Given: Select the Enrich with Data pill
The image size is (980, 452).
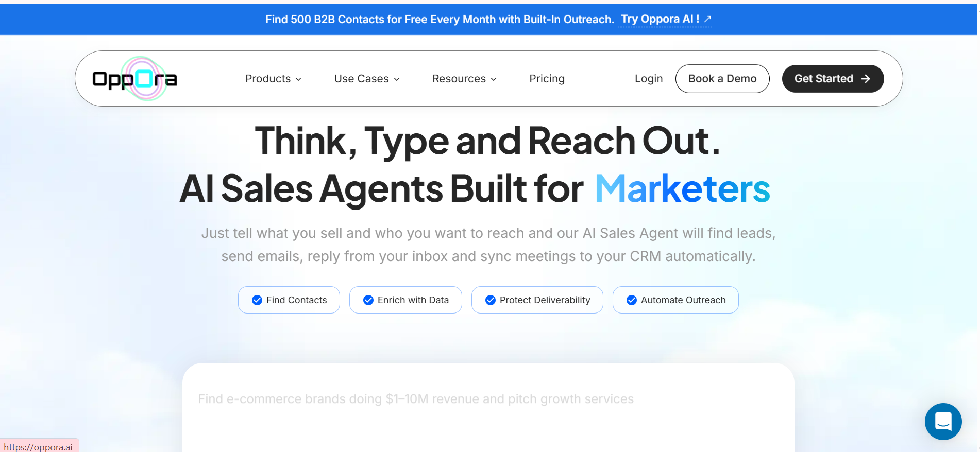Looking at the screenshot, I should tap(405, 300).
